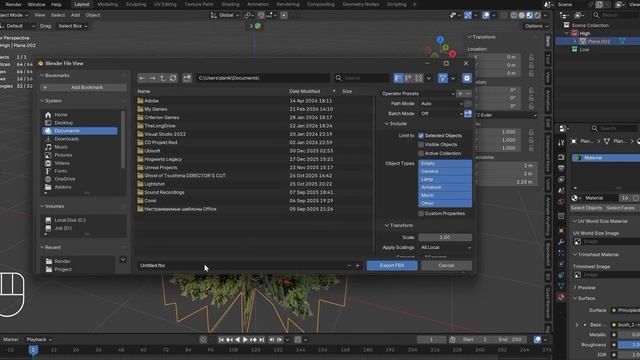Toggle Selected Objects checkbox
This screenshot has width=640, height=360.
421,136
